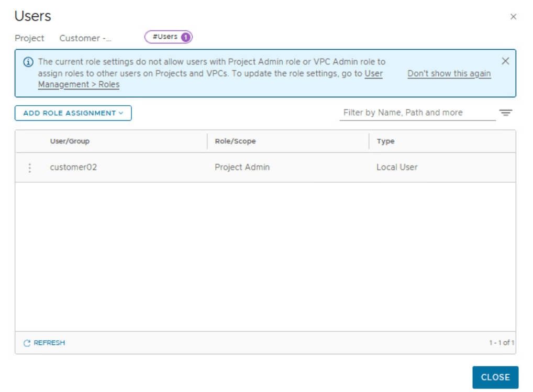Click the Type column header
Image resolution: width=533 pixels, height=392 pixels.
pos(385,141)
